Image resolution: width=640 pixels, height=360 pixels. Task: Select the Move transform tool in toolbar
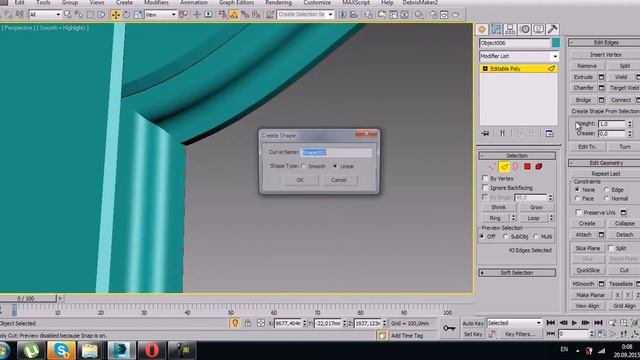116,15
